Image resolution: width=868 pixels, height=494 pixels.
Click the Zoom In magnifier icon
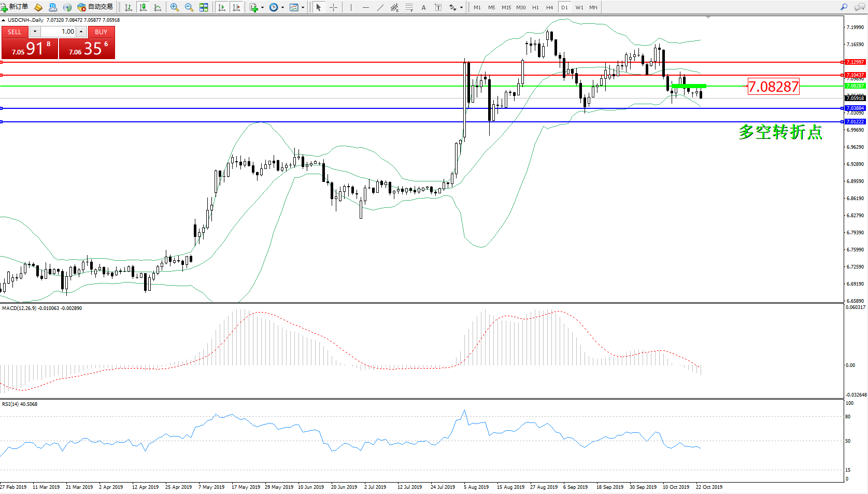[x=175, y=7]
